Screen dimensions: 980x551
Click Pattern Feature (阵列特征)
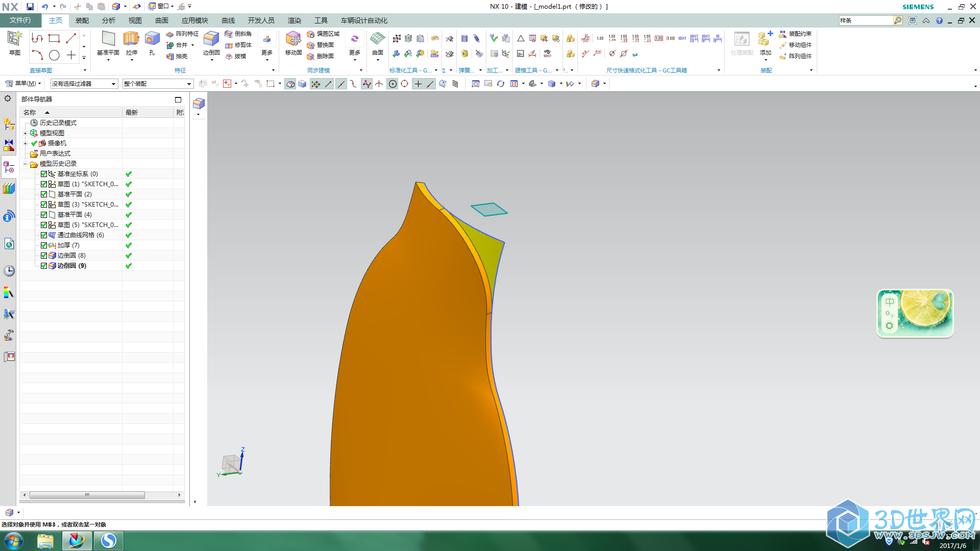coord(182,34)
